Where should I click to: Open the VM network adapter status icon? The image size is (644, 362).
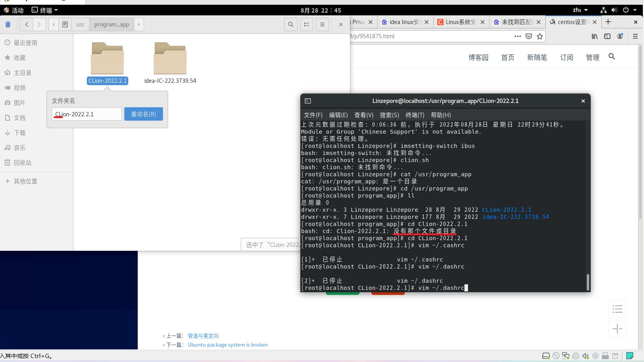(566, 356)
